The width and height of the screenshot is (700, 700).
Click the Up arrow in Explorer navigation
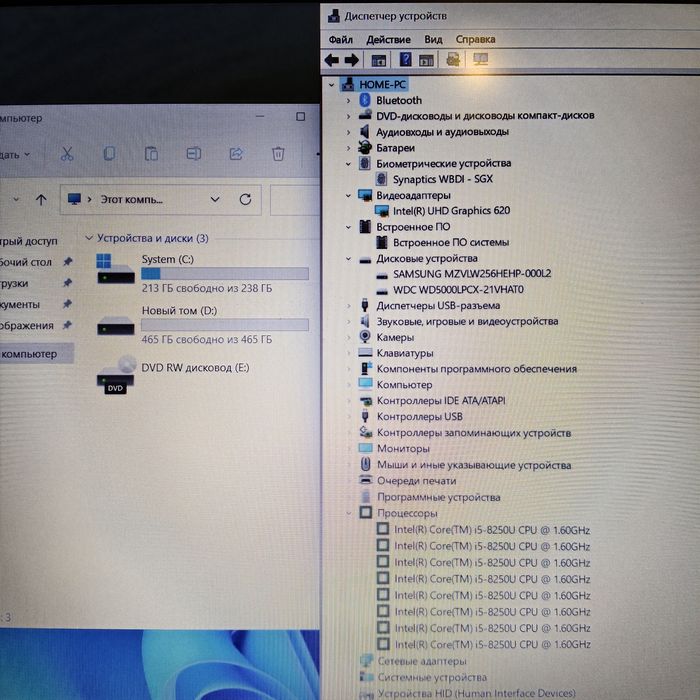pos(41,200)
